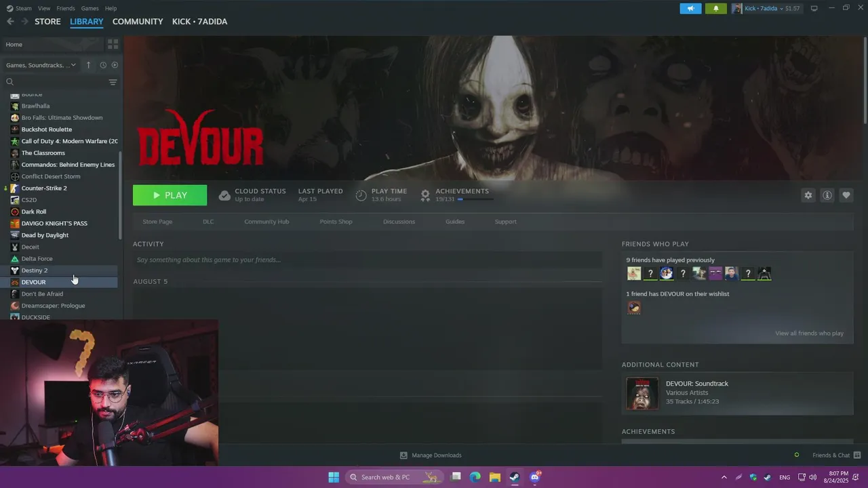Switch to Big Picture mode monitor icon
868x488 pixels.
coord(814,8)
